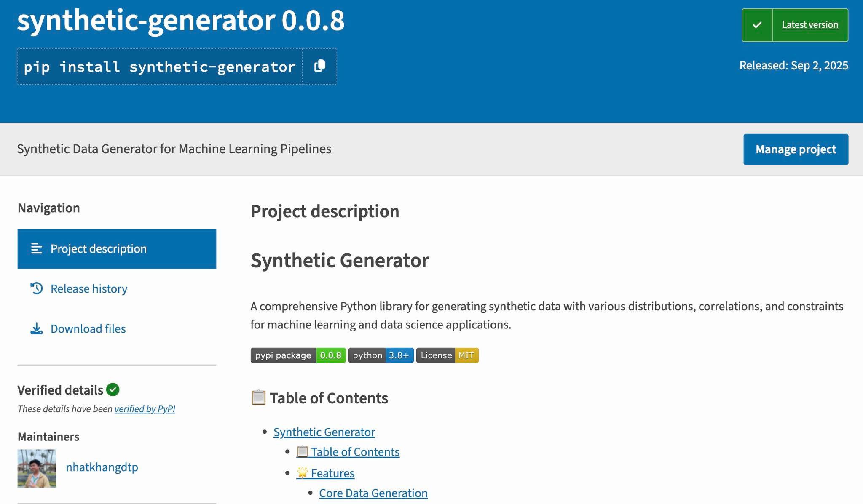This screenshot has height=504, width=863.
Task: Open maintainer nhatkhangdtp profile link
Action: tap(102, 467)
